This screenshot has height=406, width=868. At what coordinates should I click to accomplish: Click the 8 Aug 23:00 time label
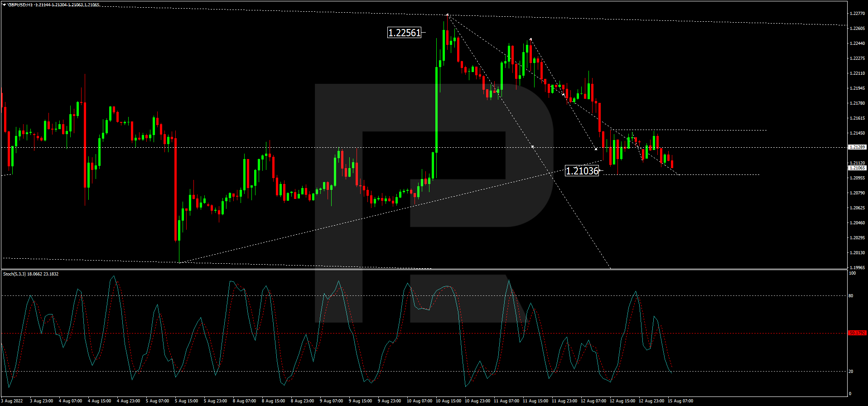point(303,401)
